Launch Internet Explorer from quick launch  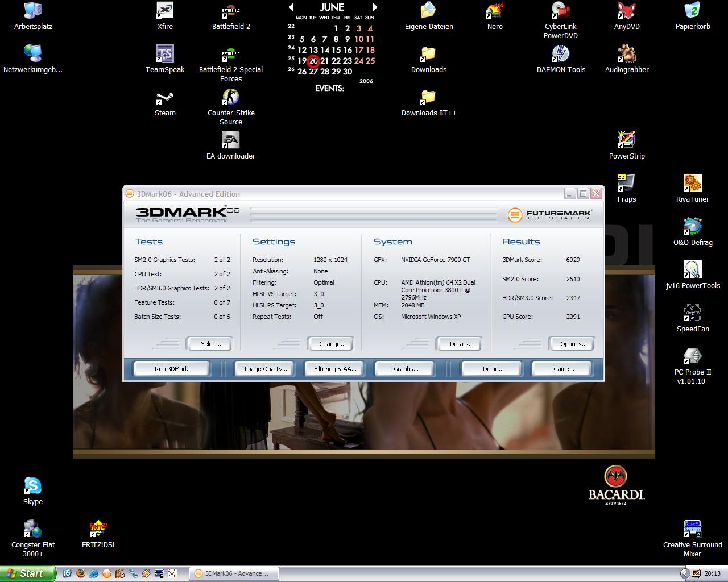point(93,573)
